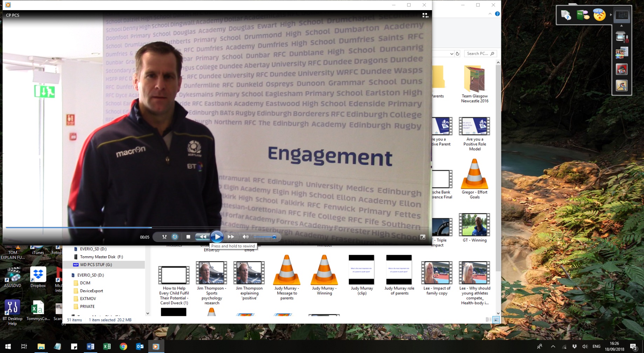This screenshot has width=644, height=353.
Task: Click the rewind button in player
Action: (x=203, y=237)
